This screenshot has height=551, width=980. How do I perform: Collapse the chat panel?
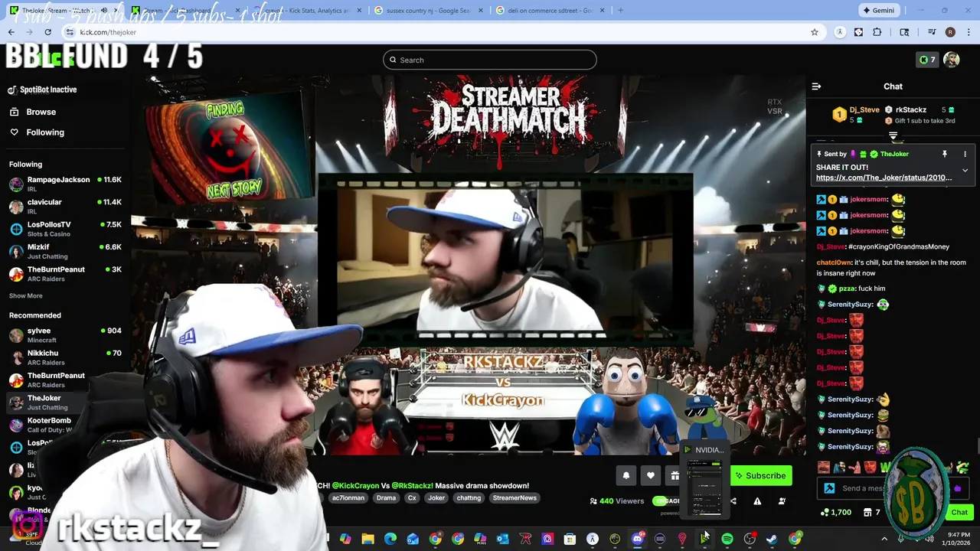point(816,86)
